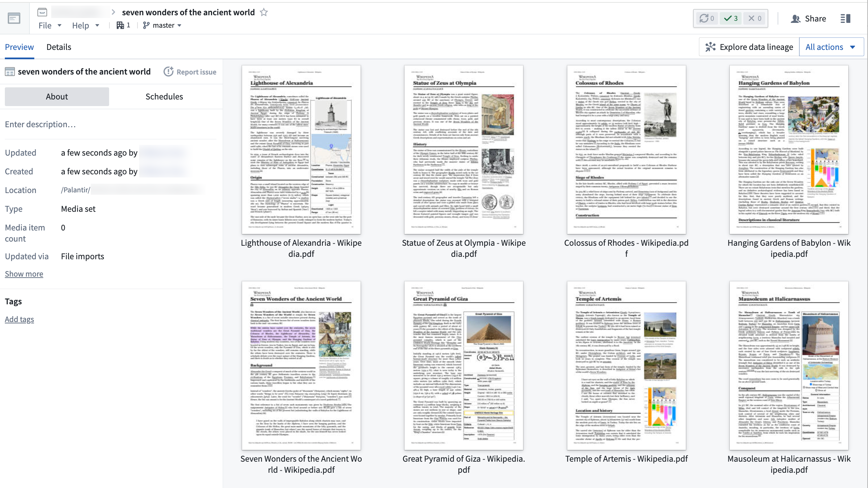This screenshot has height=488, width=868.
Task: Select the Schedules tab
Action: (164, 96)
